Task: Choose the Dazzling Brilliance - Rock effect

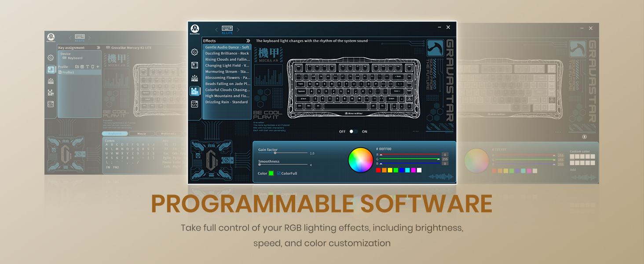Action: (227, 53)
